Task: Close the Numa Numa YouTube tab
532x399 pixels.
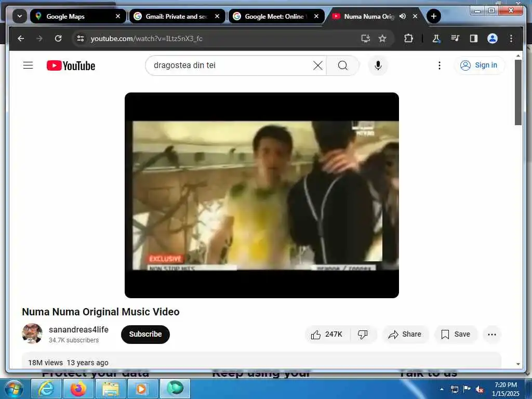Action: (x=415, y=16)
